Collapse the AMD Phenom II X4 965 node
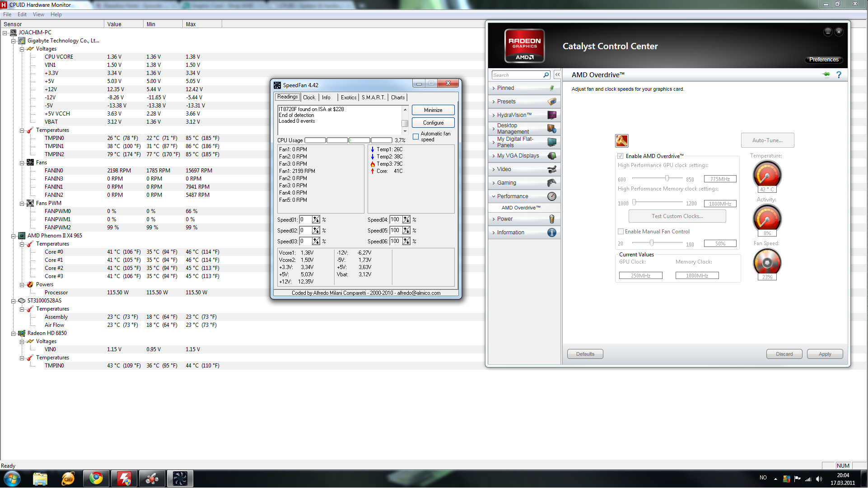 pyautogui.click(x=14, y=236)
